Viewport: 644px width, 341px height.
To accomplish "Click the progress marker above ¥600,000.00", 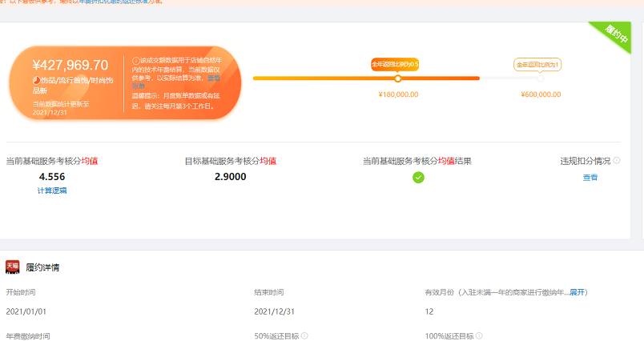I will [541, 78].
